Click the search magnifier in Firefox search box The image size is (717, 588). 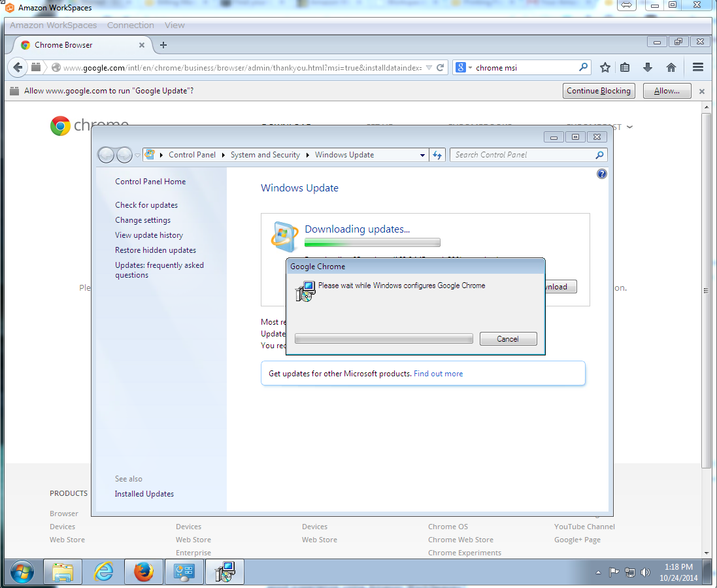tap(583, 67)
